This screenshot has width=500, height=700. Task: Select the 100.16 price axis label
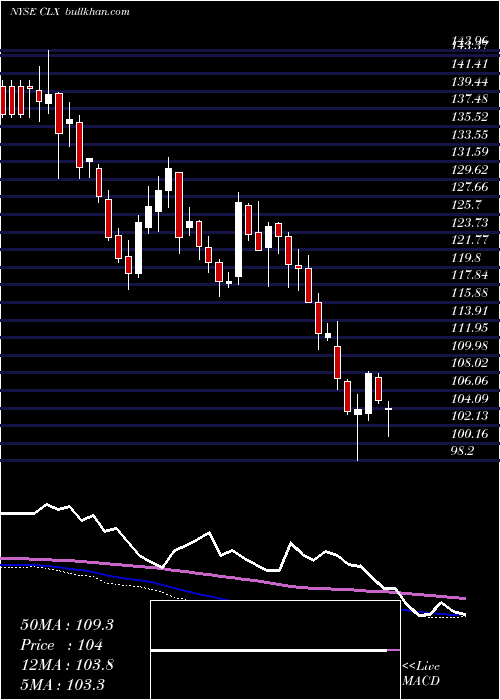[469, 433]
